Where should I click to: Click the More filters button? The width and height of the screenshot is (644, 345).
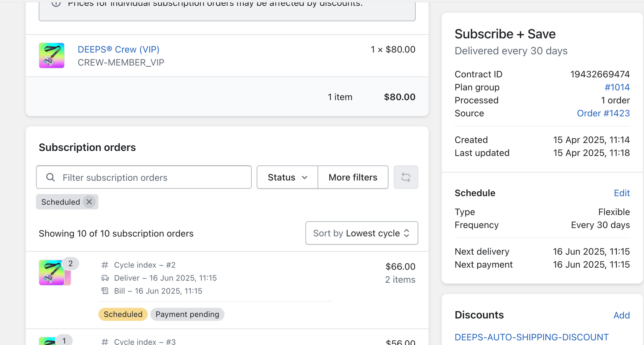pyautogui.click(x=353, y=177)
